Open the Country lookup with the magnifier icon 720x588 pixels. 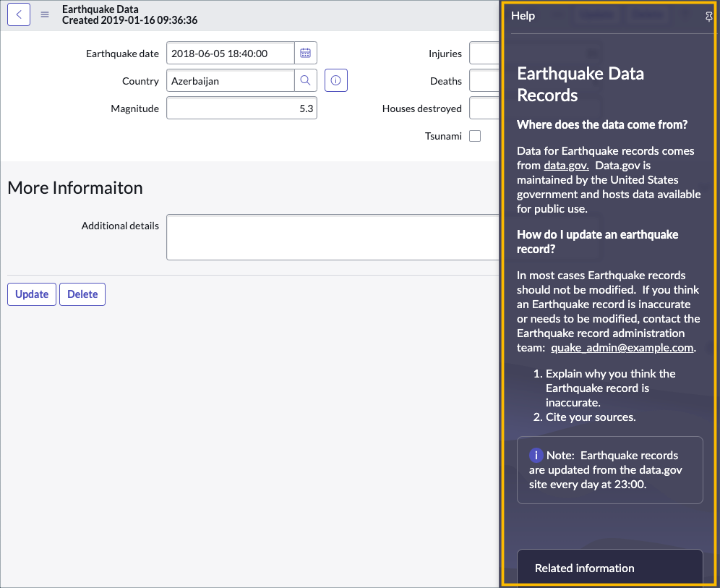[305, 80]
